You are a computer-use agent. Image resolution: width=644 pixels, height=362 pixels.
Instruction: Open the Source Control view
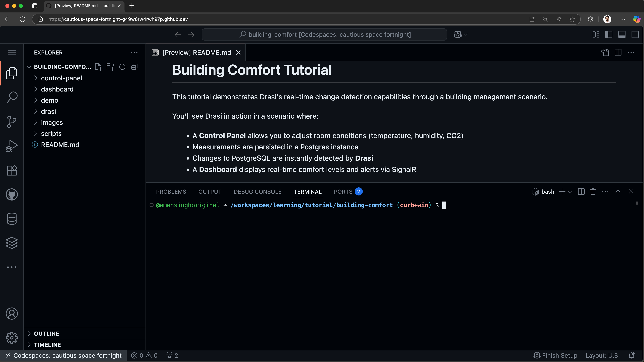pos(12,121)
